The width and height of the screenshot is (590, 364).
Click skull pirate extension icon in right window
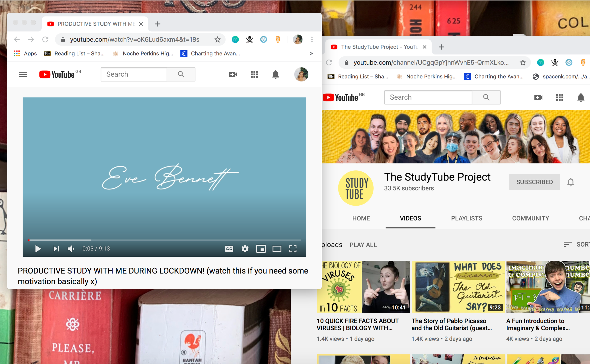point(555,63)
